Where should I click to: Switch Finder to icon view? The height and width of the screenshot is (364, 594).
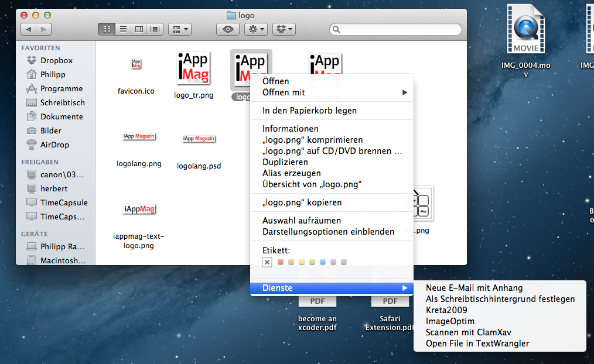(107, 29)
